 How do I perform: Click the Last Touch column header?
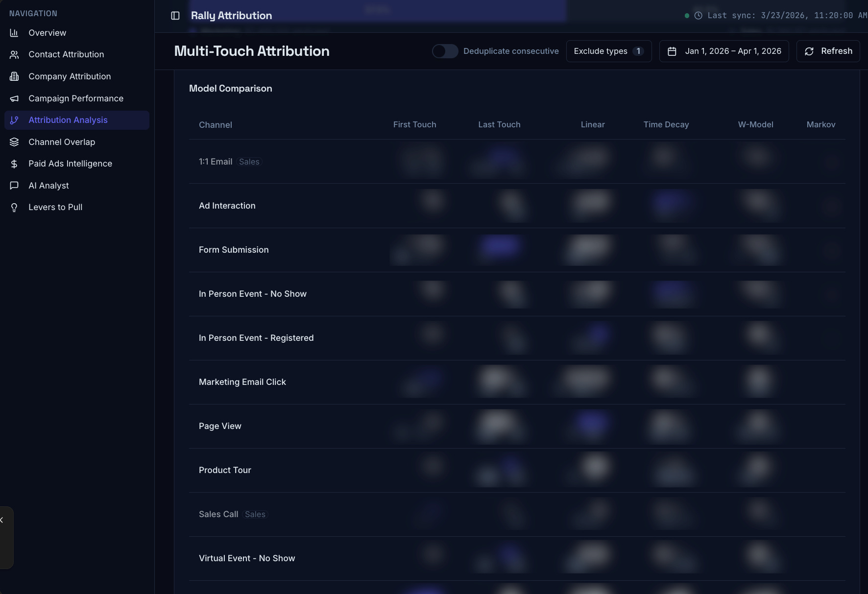(499, 124)
